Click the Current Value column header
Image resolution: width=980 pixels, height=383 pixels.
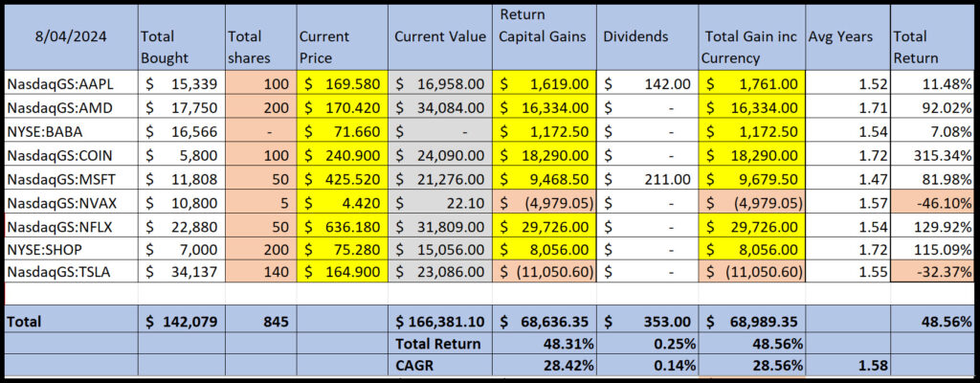click(x=440, y=37)
